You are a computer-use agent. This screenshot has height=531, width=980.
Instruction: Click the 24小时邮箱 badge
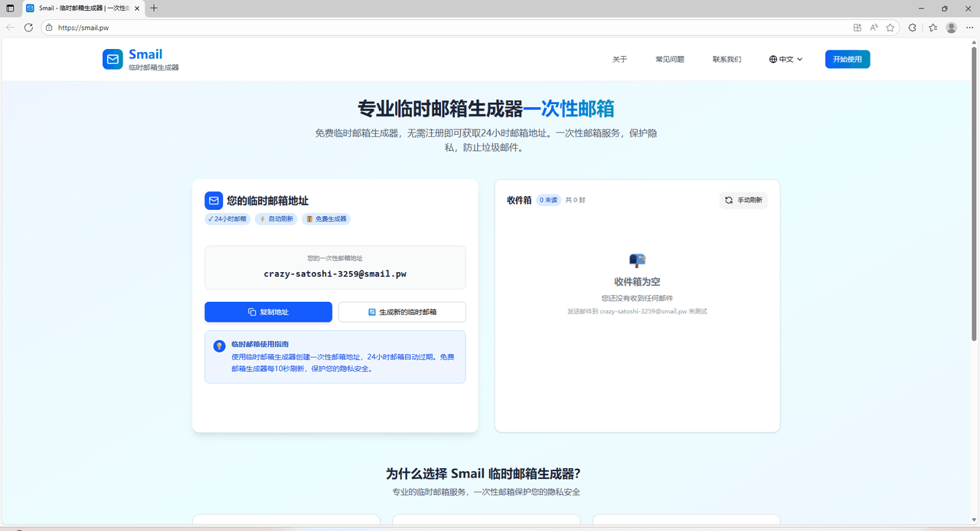pyautogui.click(x=227, y=219)
